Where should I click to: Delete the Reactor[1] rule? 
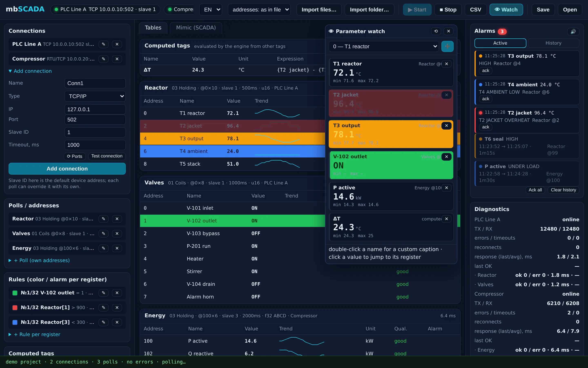[117, 308]
